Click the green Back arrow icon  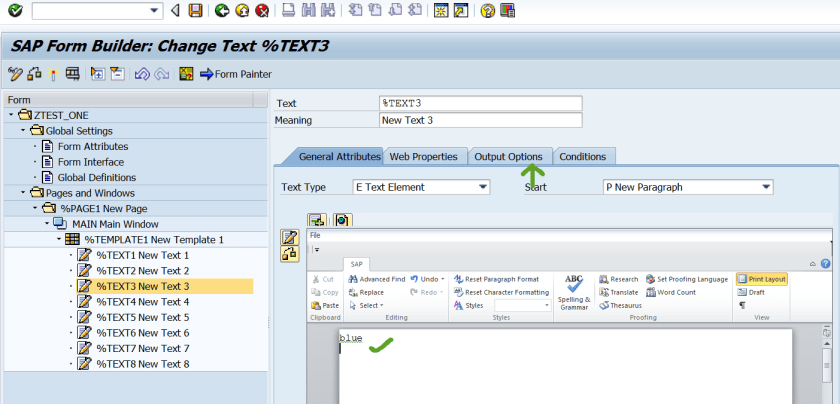[x=222, y=10]
